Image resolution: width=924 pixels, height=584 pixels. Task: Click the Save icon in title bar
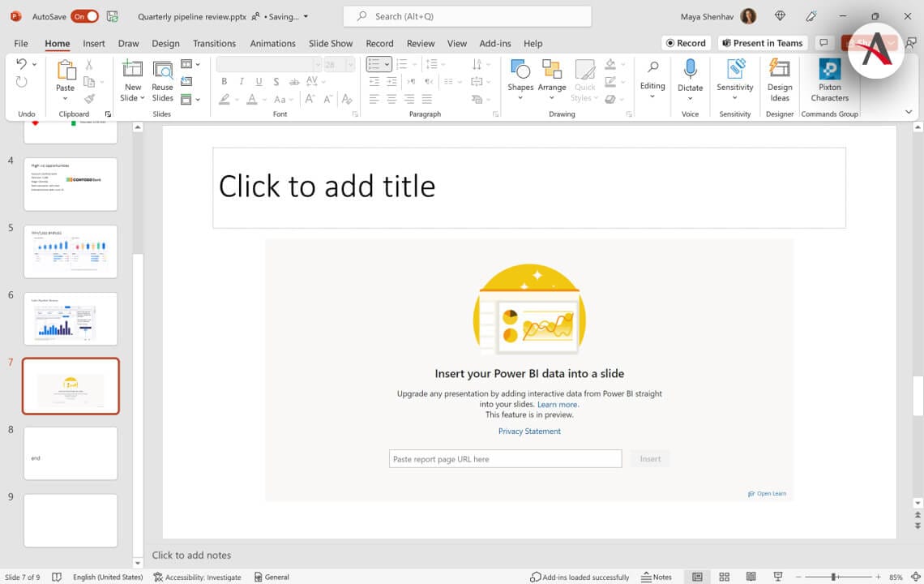click(112, 16)
